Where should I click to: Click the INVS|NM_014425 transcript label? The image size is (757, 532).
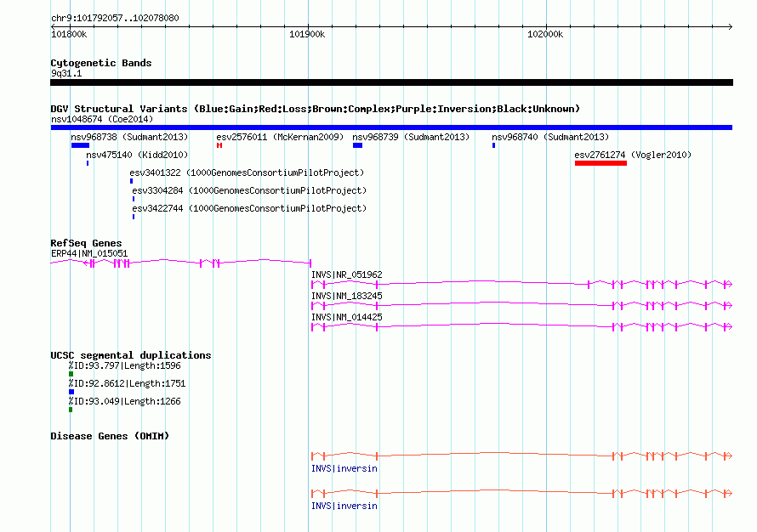[347, 317]
